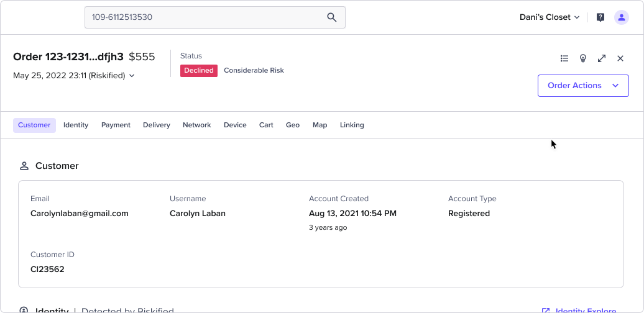Switch to the Identity tab
Screen dimensions: 644x313
click(x=76, y=125)
